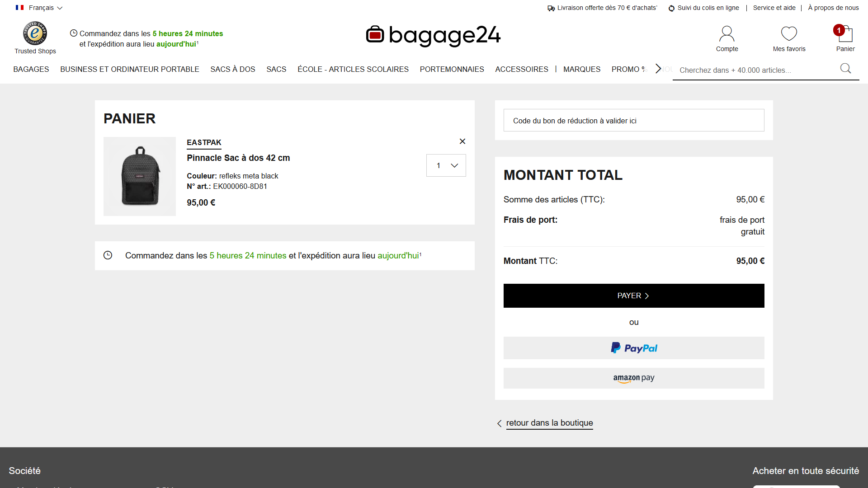Click the PAYER button

pyautogui.click(x=634, y=296)
